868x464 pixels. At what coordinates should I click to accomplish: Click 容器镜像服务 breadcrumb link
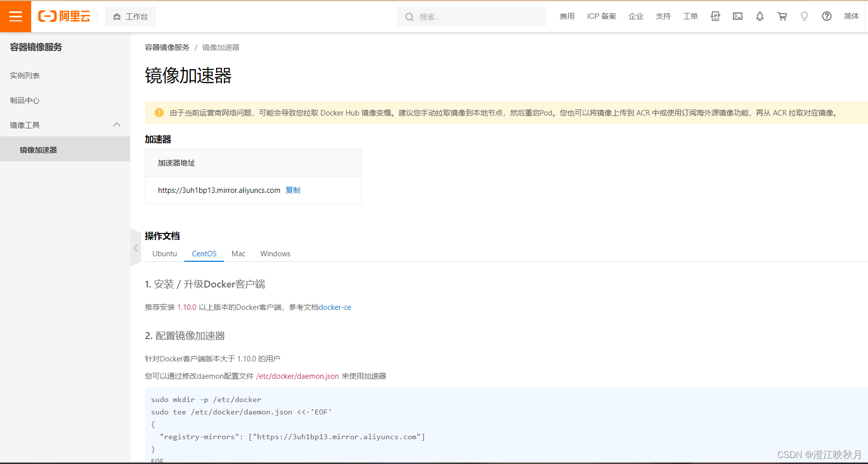(x=167, y=48)
